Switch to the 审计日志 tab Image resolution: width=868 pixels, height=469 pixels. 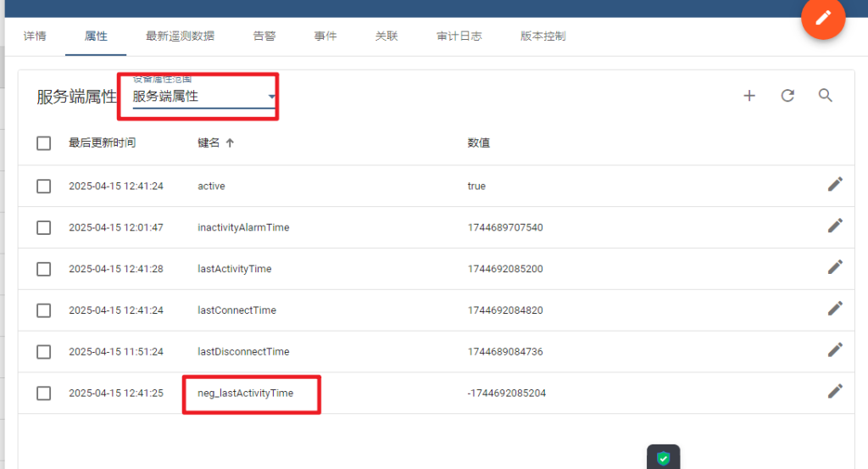[459, 36]
